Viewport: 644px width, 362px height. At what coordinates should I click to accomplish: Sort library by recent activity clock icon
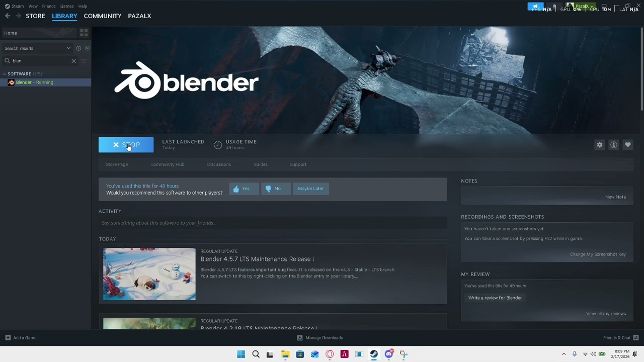coord(78,48)
